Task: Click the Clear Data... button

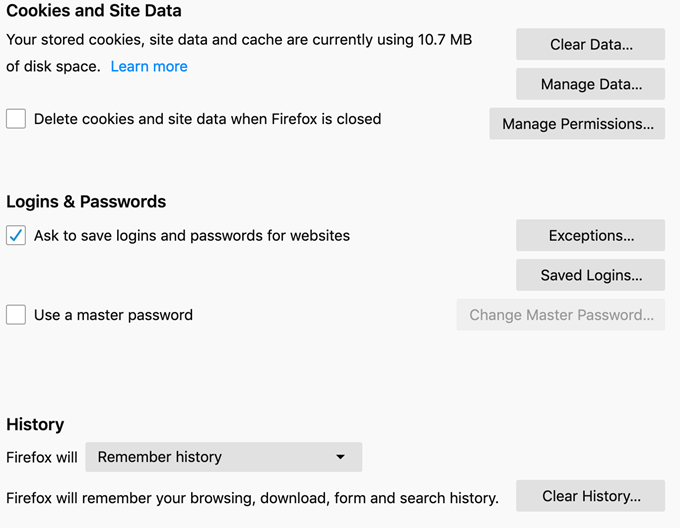Action: tap(590, 45)
